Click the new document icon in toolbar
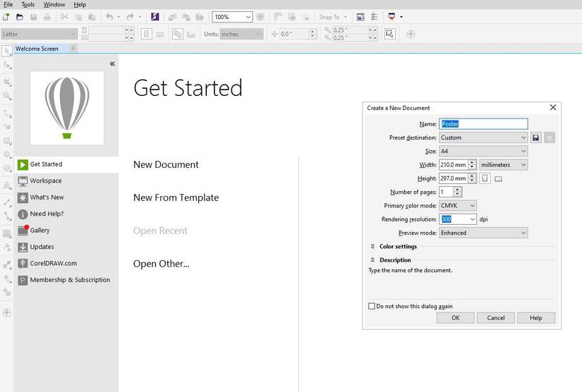582x392 pixels. [6, 17]
